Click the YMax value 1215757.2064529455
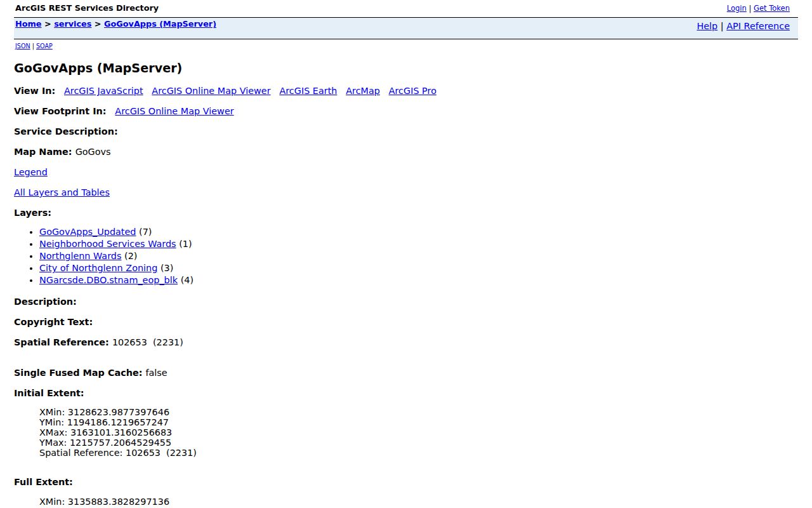 pyautogui.click(x=121, y=443)
